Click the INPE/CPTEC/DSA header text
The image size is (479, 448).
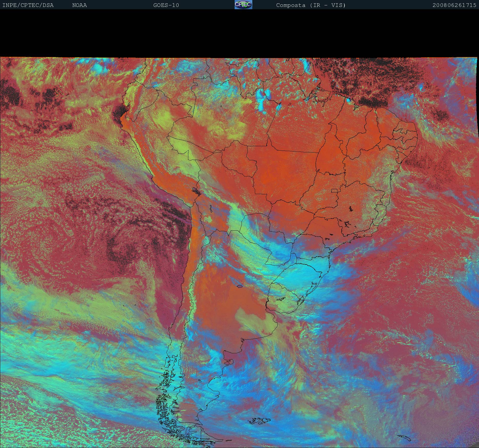tap(28, 5)
